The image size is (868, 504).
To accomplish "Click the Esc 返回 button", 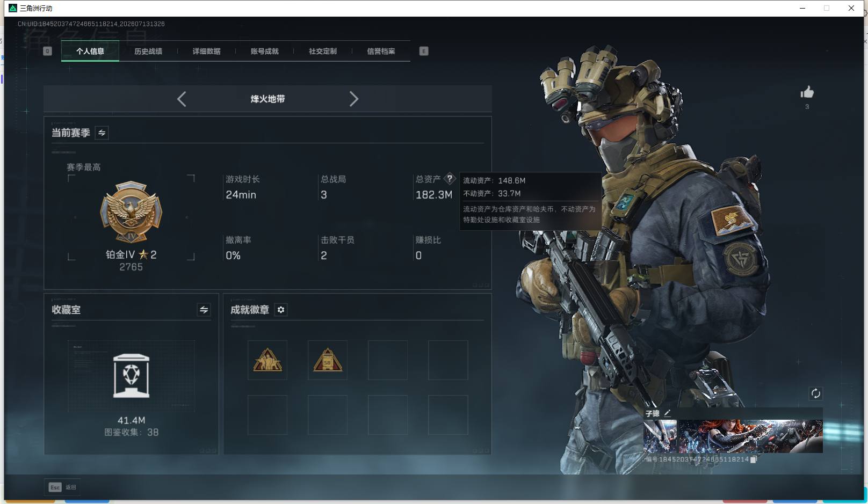I will [x=63, y=487].
